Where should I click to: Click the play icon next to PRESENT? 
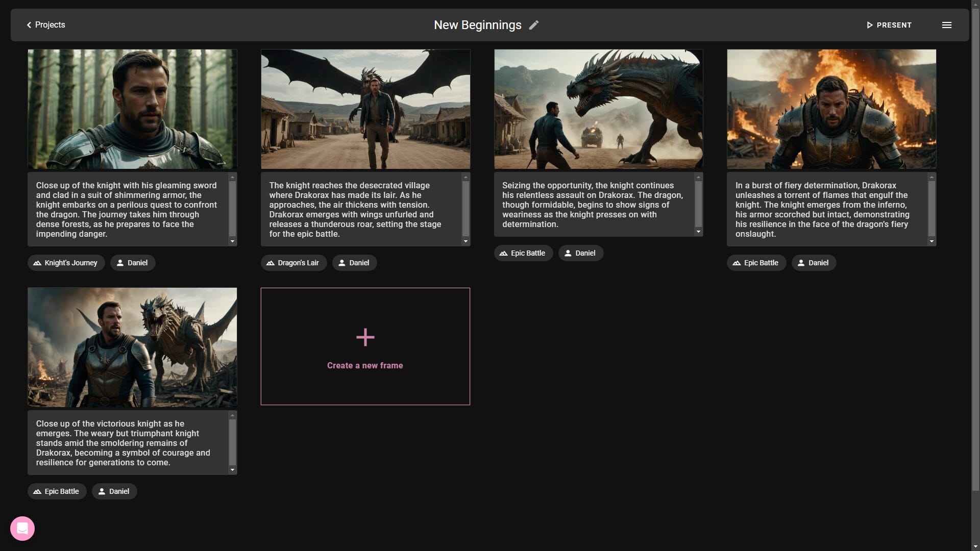click(870, 24)
